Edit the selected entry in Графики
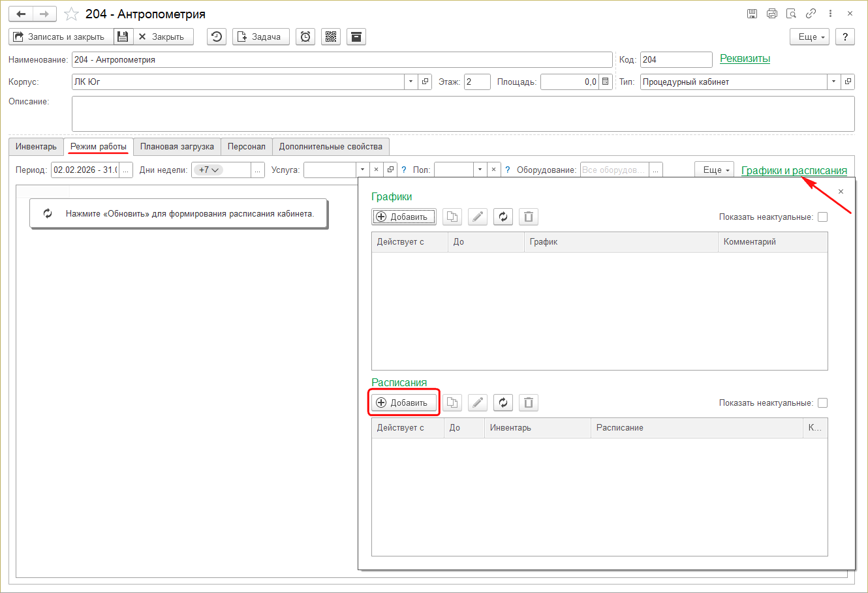The height and width of the screenshot is (593, 868). coord(478,217)
